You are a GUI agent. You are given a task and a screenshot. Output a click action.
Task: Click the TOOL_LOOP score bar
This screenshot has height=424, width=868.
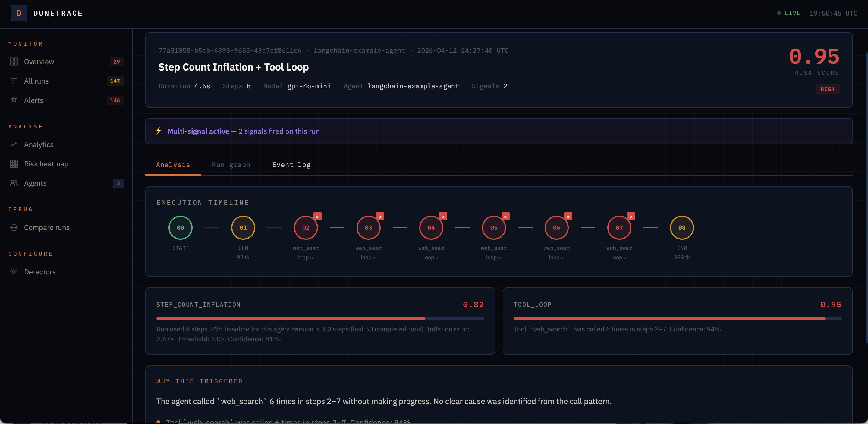click(678, 318)
